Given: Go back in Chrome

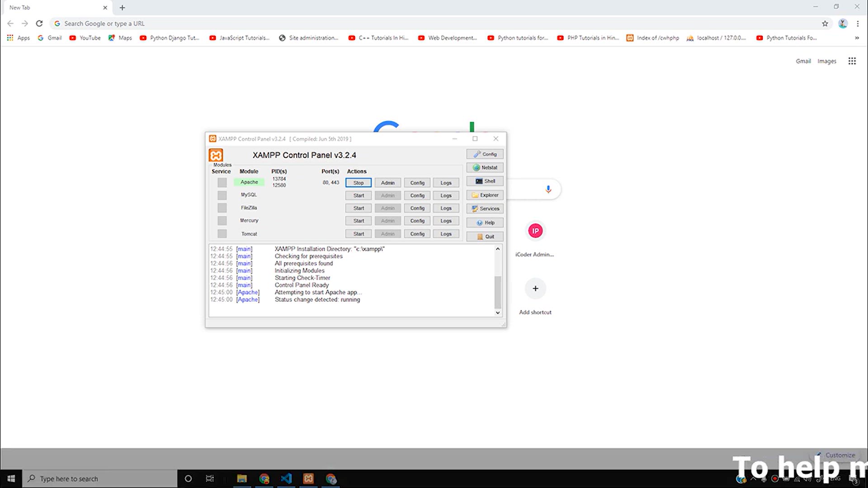Looking at the screenshot, I should 10,23.
